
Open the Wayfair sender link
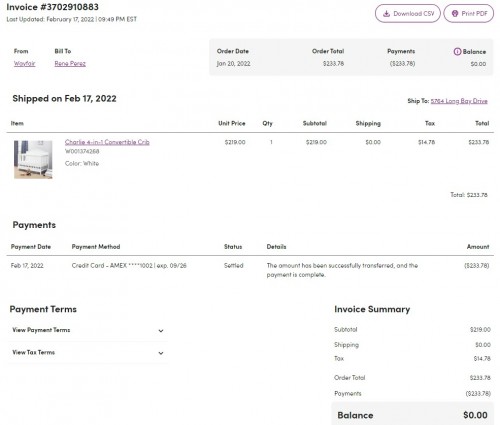[24, 64]
